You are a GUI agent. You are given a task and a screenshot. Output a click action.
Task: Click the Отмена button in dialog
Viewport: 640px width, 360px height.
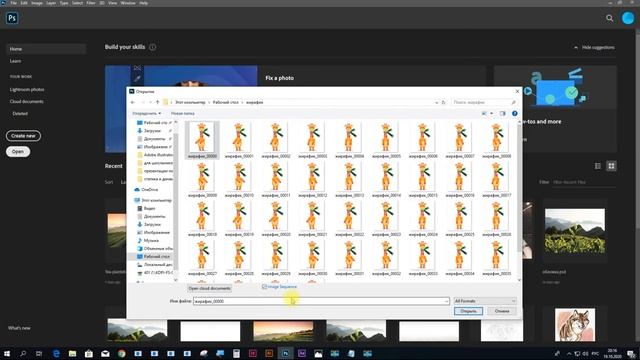point(502,311)
